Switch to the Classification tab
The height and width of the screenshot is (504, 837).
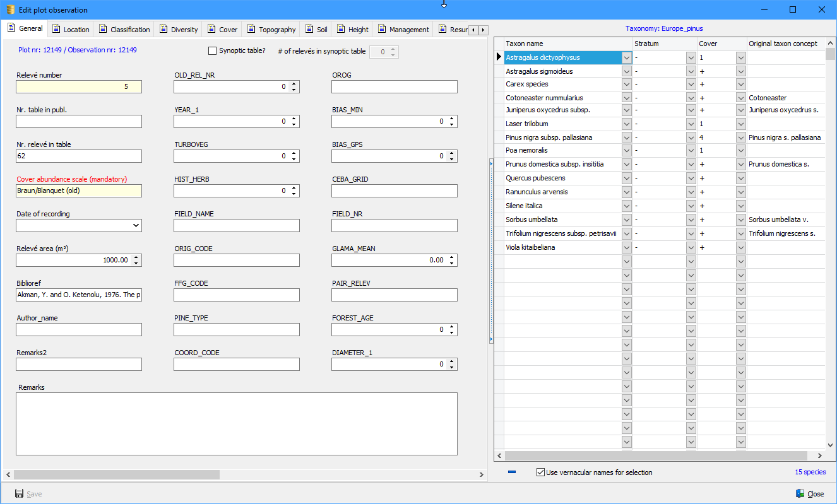tap(125, 30)
